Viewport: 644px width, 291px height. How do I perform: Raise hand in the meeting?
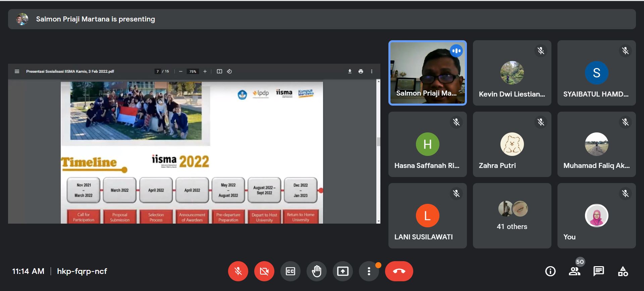pos(316,271)
